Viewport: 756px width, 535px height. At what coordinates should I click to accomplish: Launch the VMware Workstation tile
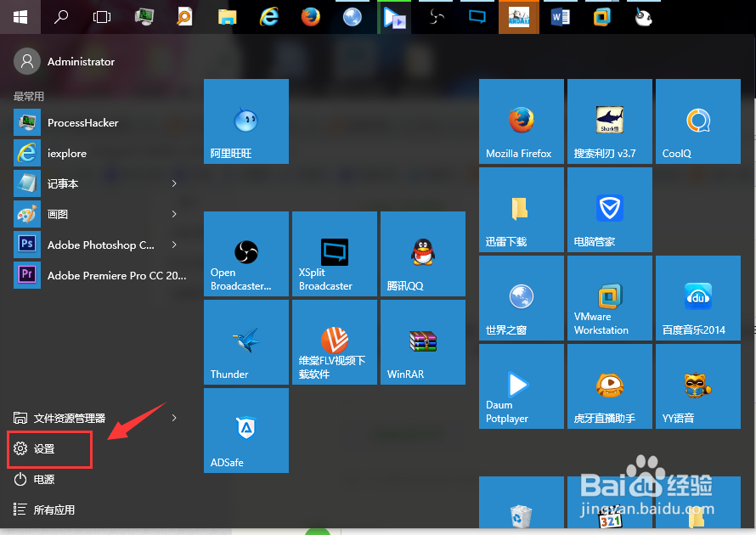coord(609,298)
